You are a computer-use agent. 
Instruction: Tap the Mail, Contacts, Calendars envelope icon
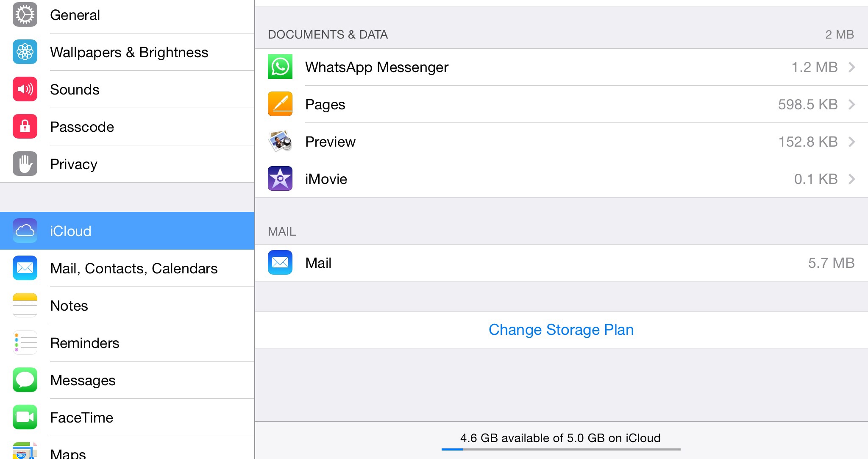[25, 268]
